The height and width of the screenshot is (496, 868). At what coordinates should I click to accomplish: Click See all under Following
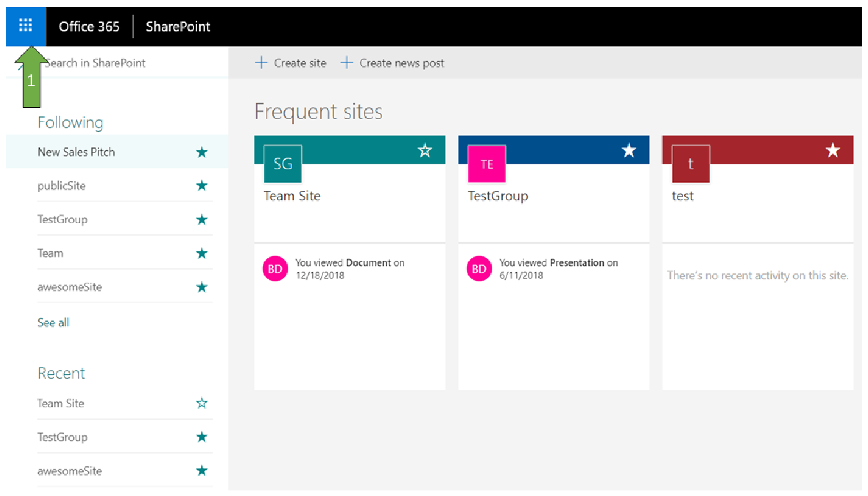53,322
